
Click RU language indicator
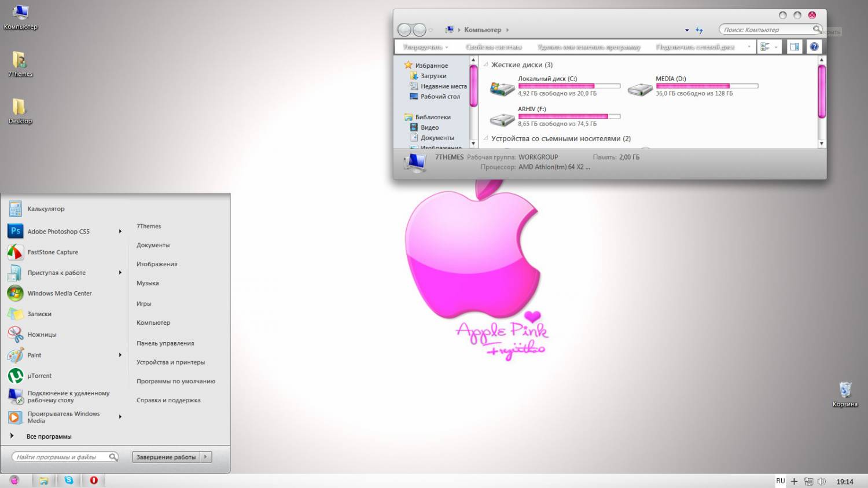(x=781, y=481)
